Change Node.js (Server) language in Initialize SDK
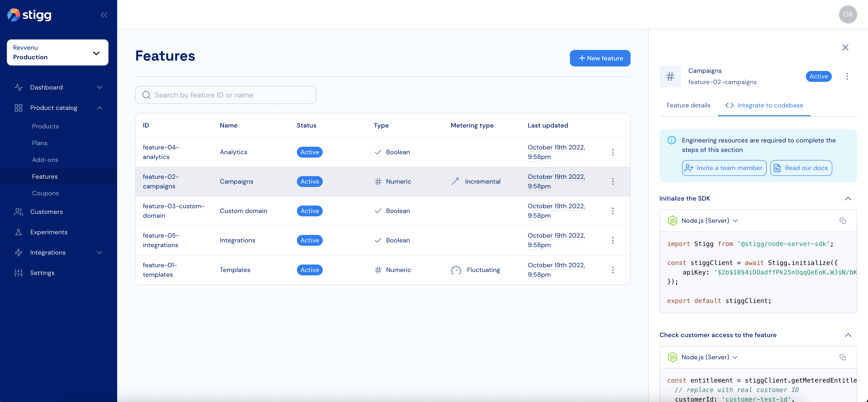The height and width of the screenshot is (402, 868). tap(705, 221)
